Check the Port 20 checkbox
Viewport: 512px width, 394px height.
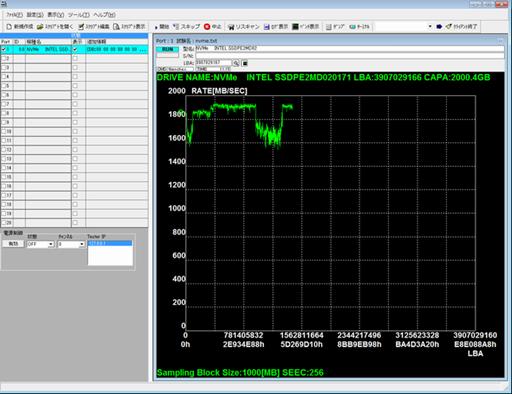[4, 222]
